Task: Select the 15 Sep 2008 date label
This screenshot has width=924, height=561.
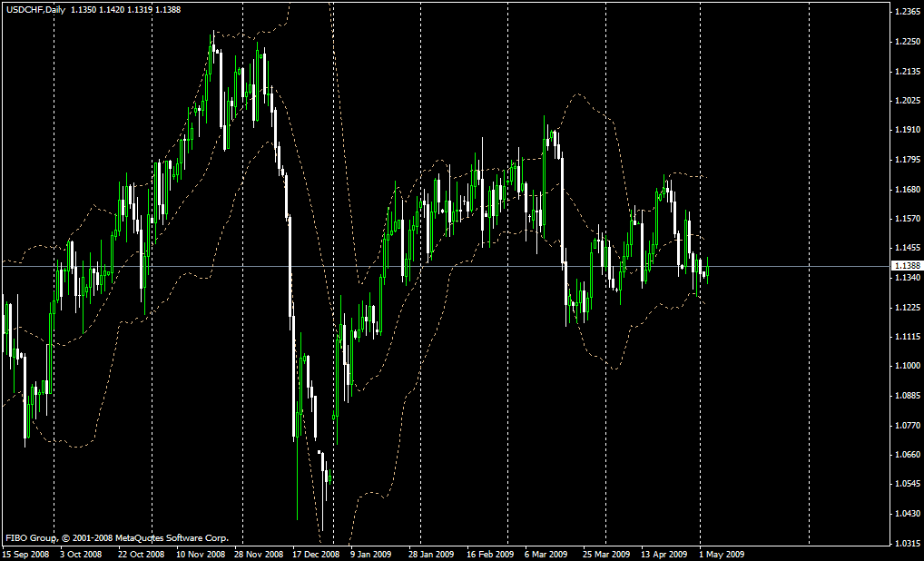Action: [x=26, y=553]
